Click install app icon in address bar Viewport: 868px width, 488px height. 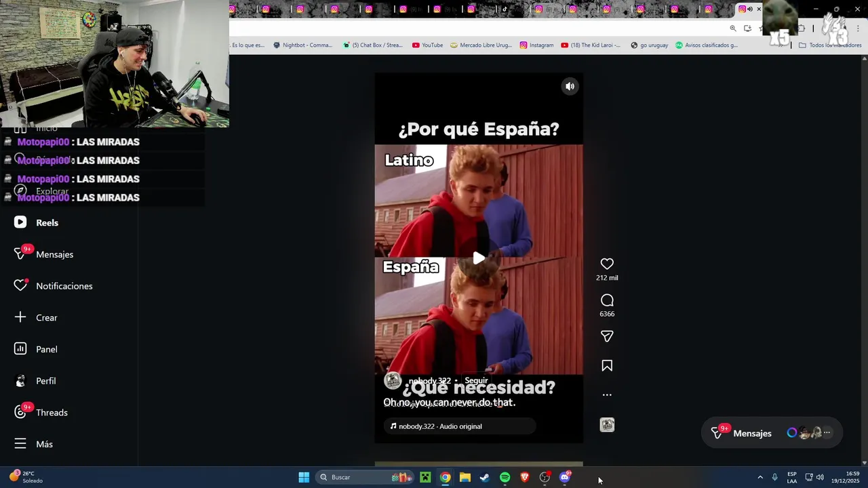tap(747, 28)
